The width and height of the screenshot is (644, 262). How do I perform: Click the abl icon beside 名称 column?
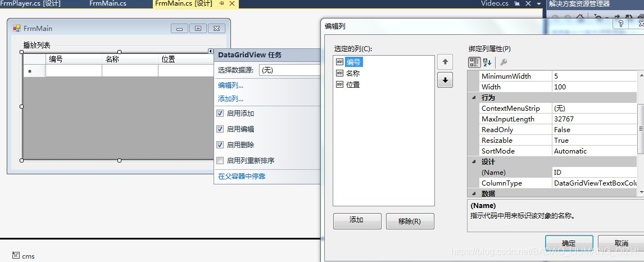[339, 74]
